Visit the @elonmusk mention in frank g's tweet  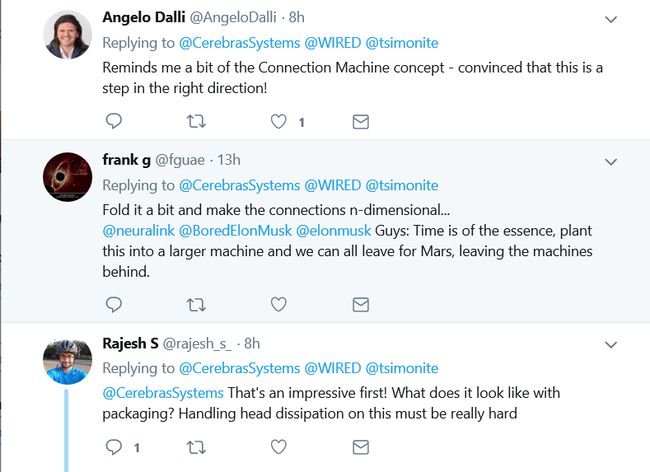(333, 230)
